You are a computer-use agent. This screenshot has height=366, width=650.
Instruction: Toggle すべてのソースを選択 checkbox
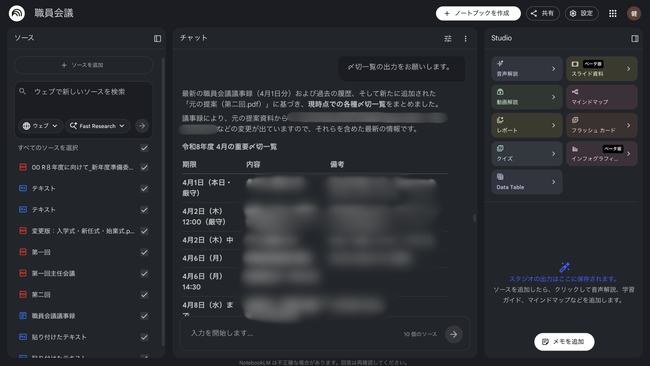(144, 148)
